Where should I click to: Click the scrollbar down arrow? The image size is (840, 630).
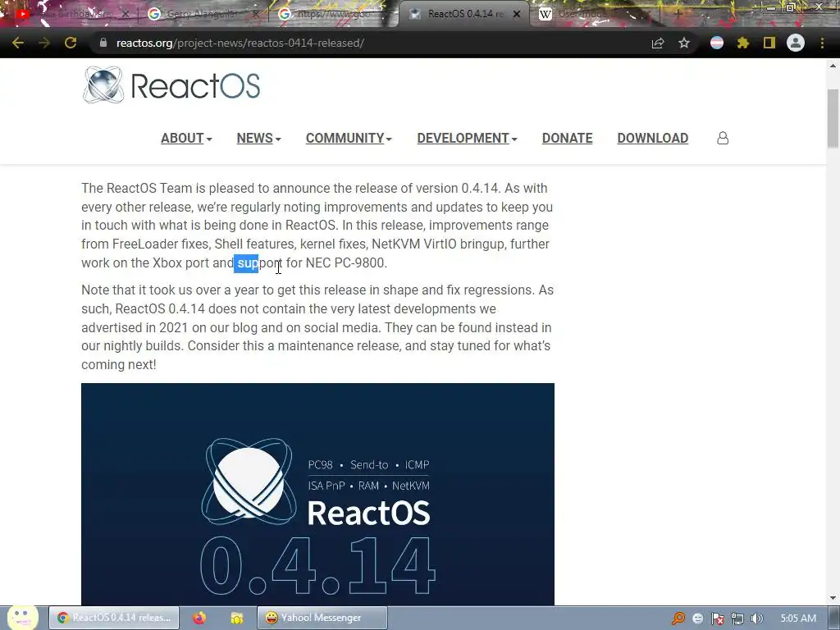(x=833, y=598)
